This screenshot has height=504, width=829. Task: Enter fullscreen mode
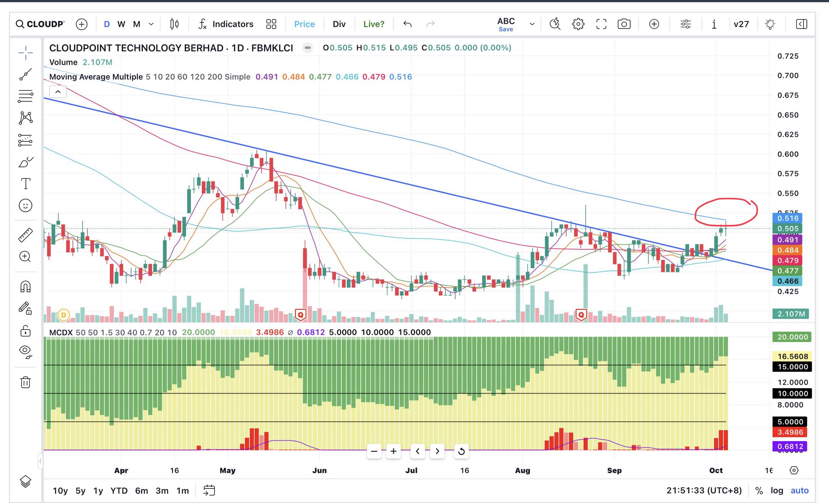601,24
